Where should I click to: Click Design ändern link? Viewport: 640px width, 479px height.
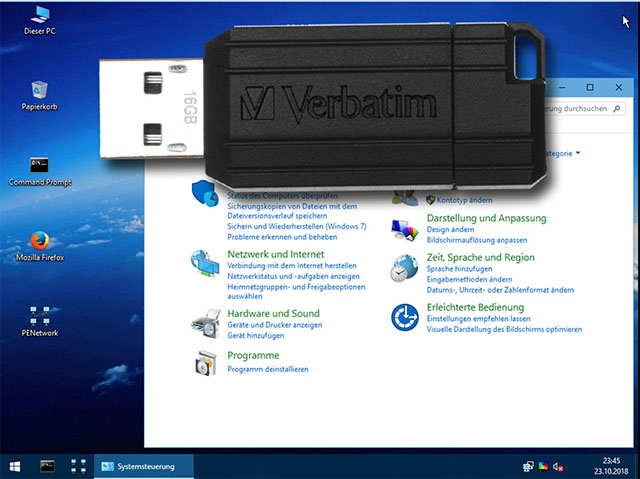(450, 230)
